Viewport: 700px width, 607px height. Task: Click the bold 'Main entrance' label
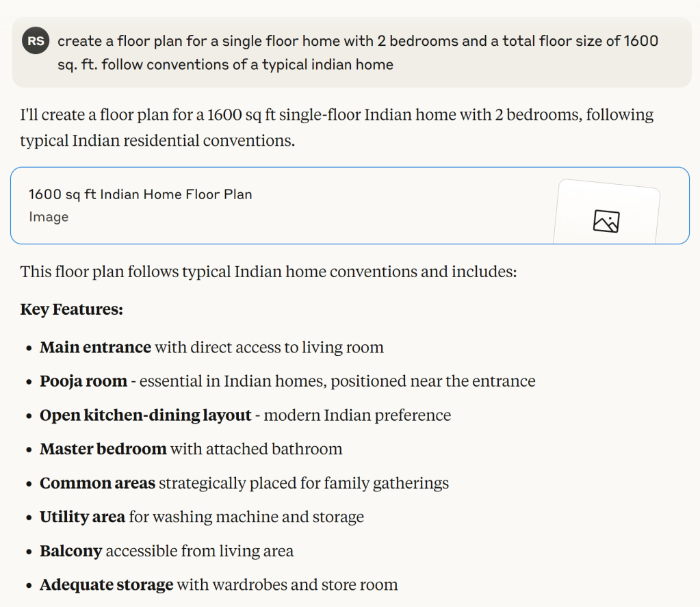[x=95, y=347]
